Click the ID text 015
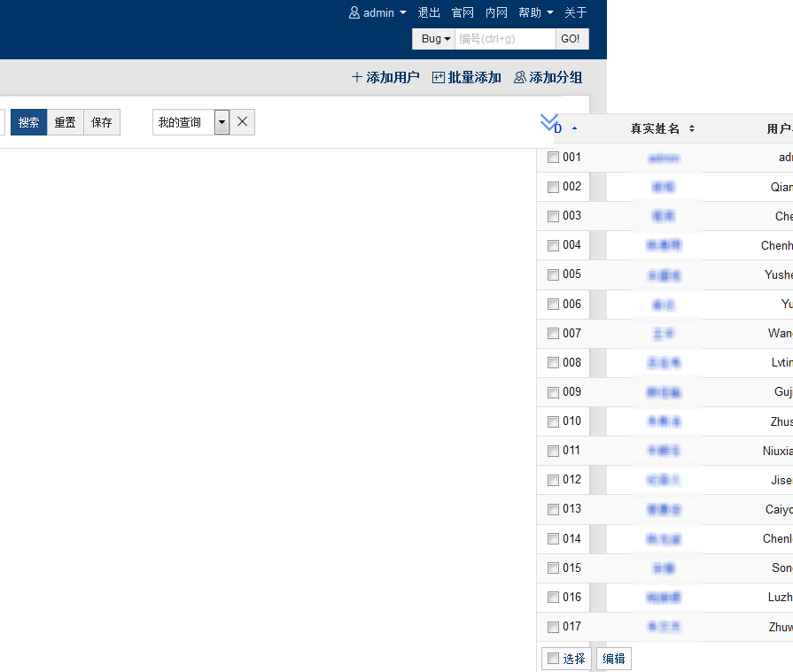 pyautogui.click(x=572, y=568)
